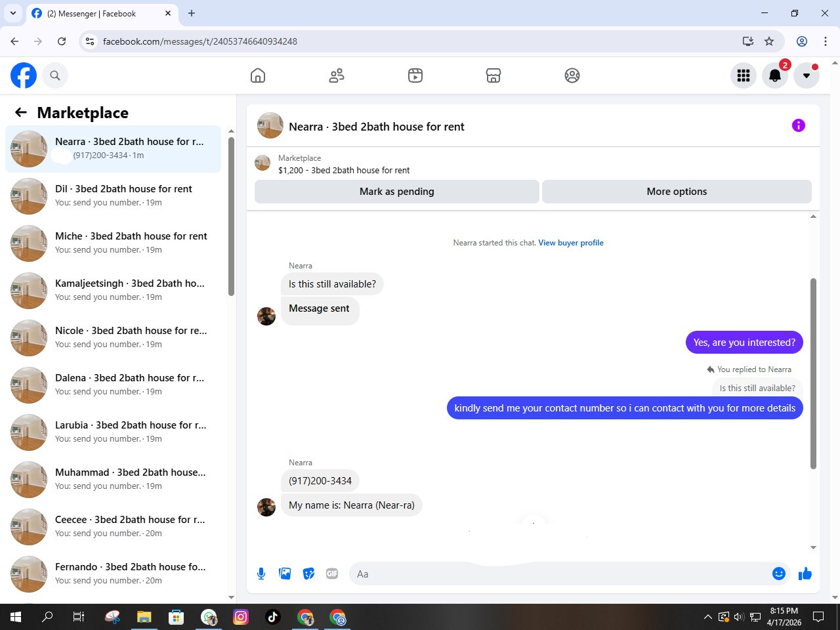Viewport: 840px width, 630px height.
Task: Send a thumbs-up like
Action: coord(805,574)
